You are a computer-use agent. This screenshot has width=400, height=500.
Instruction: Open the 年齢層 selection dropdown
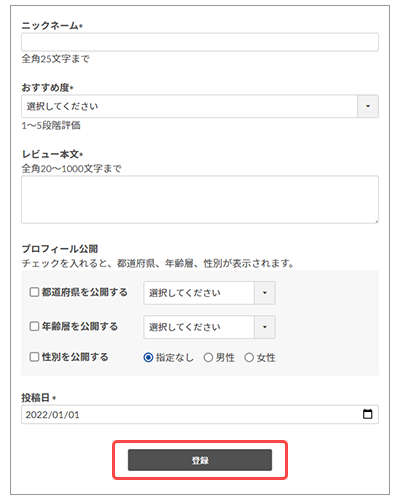point(209,327)
